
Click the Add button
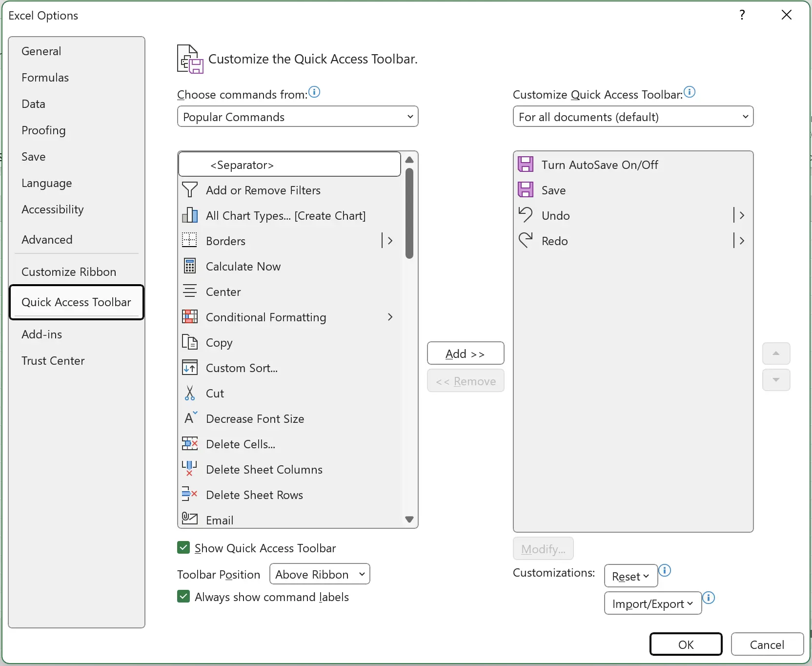pos(465,353)
